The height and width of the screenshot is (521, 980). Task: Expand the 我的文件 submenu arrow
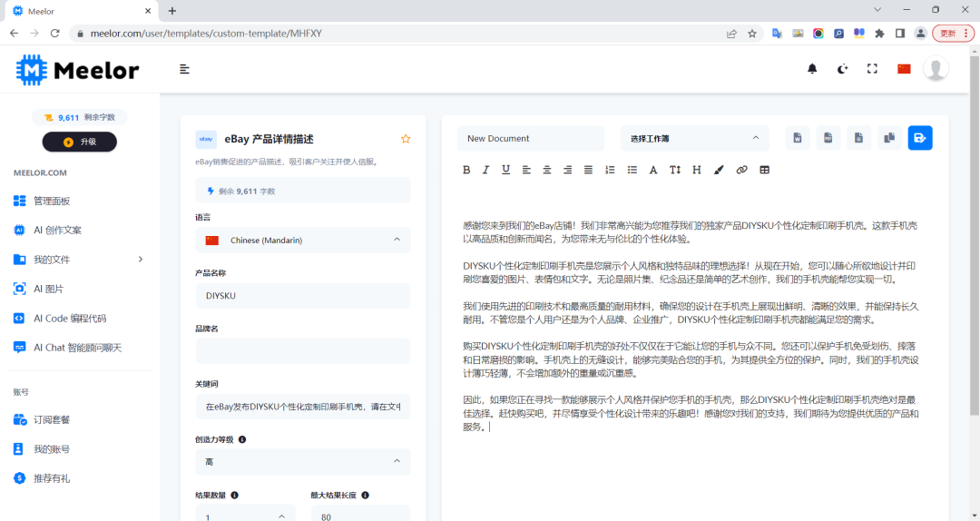pyautogui.click(x=141, y=259)
